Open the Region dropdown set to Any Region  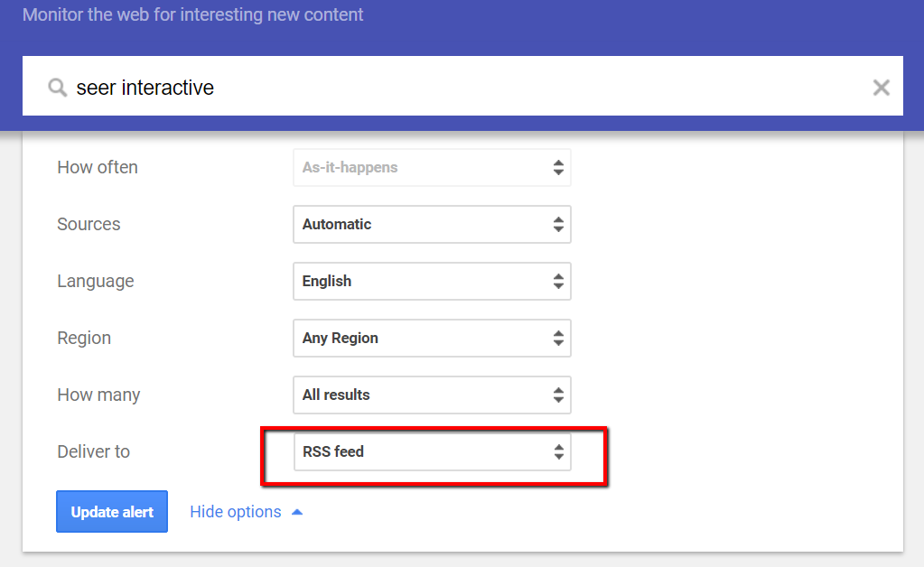coord(432,338)
